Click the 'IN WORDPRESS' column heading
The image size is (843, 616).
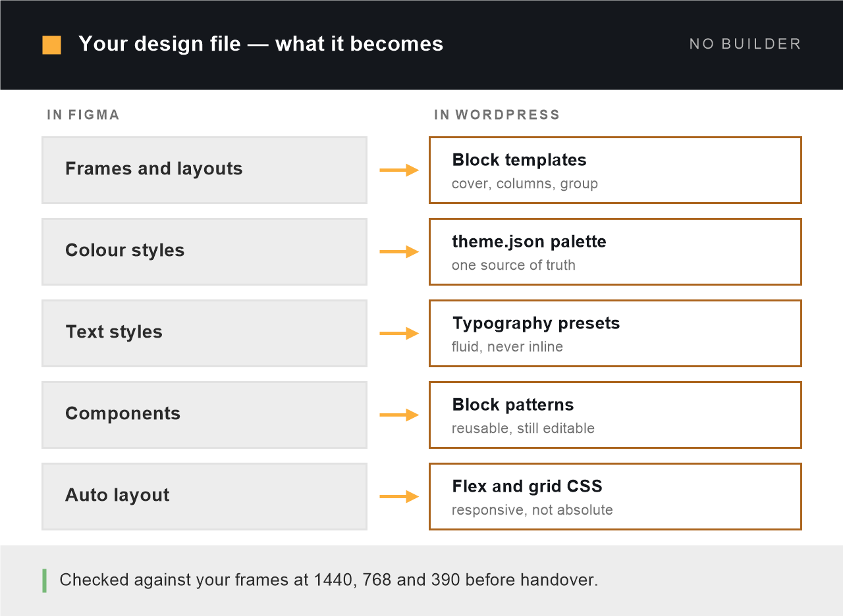pos(497,115)
